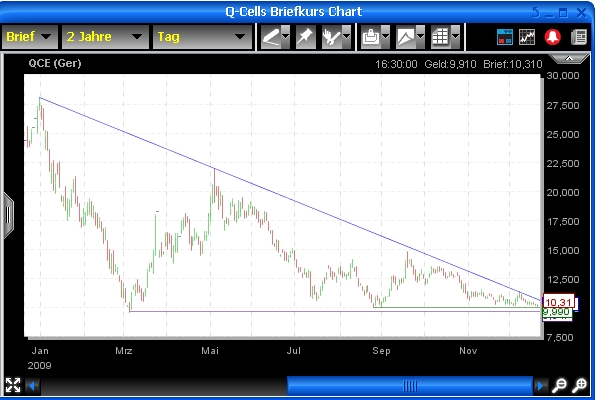
Task: Open the small chart icon
Action: [x=527, y=37]
